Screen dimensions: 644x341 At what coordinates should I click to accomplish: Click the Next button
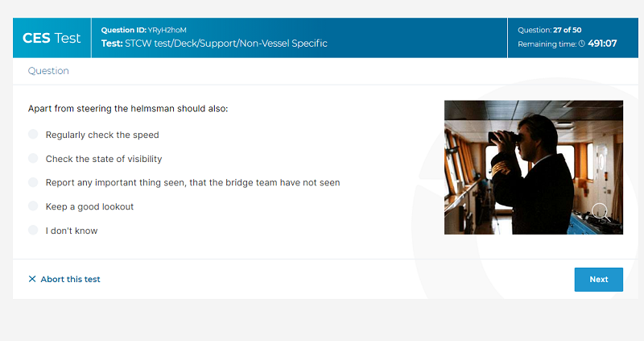[x=598, y=279]
